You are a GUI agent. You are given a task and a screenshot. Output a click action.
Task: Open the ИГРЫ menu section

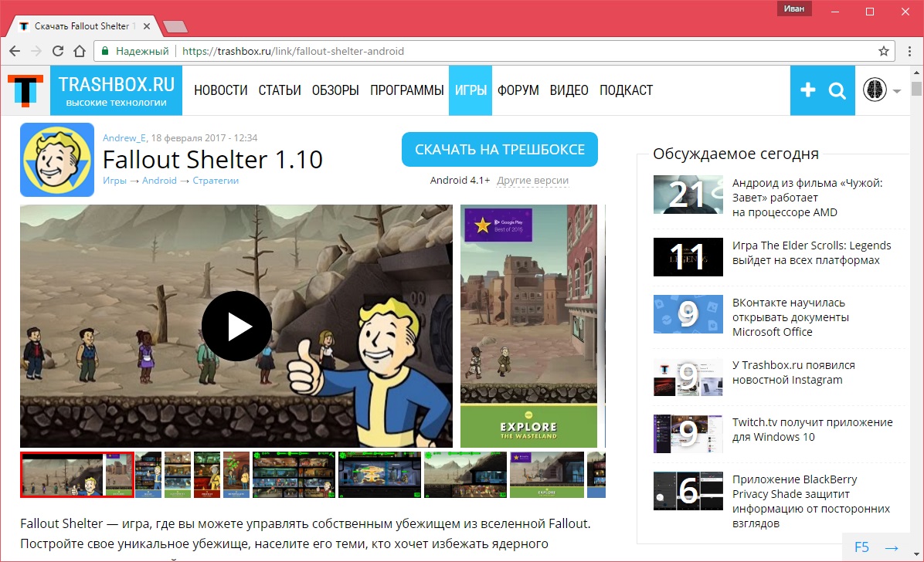(x=470, y=90)
